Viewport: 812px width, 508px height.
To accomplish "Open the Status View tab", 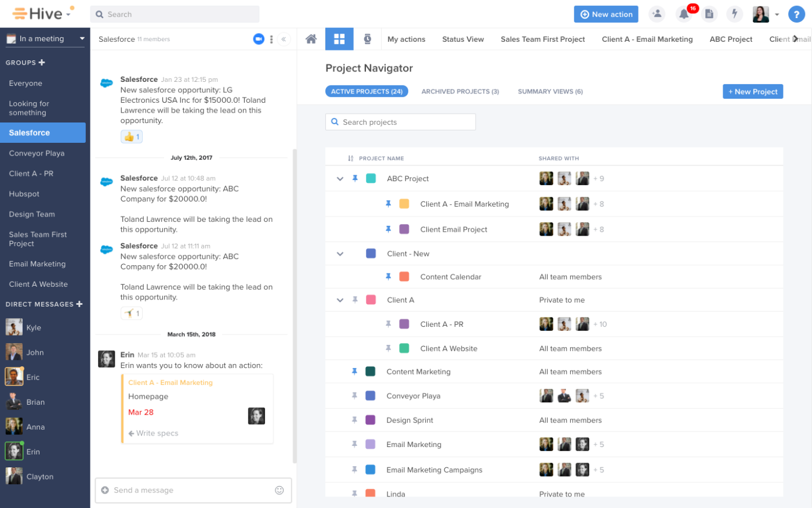I will [x=463, y=39].
